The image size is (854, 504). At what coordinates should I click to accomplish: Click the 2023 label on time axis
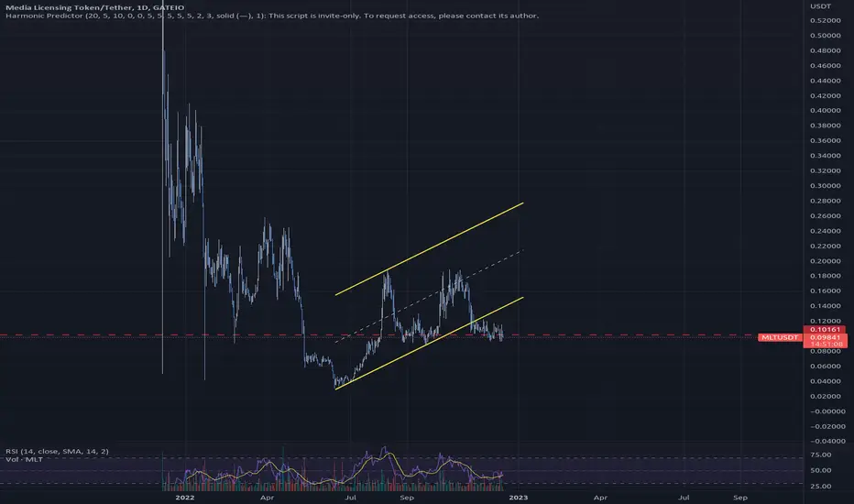[x=518, y=498]
